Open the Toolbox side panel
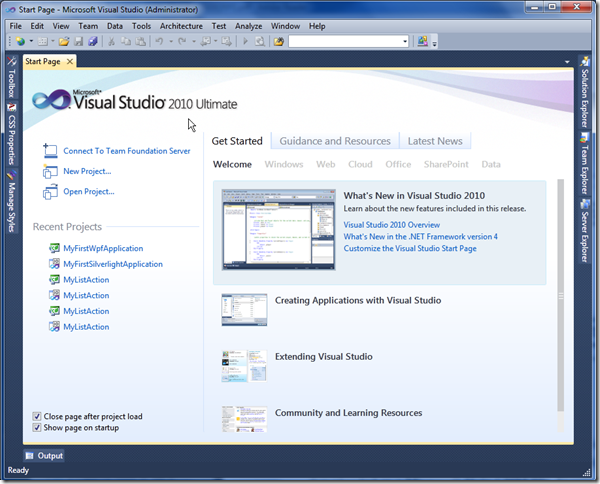This screenshot has height=484, width=600. tap(11, 78)
